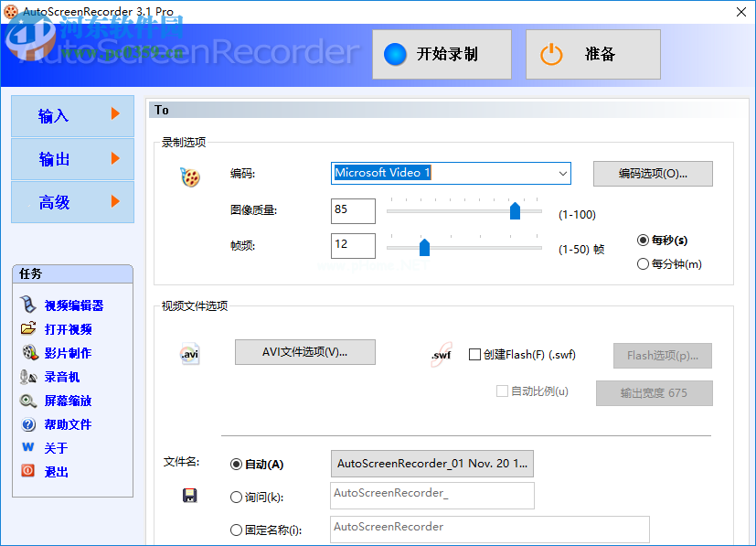Enable the 创建Flash (.swf) checkbox

click(x=473, y=354)
